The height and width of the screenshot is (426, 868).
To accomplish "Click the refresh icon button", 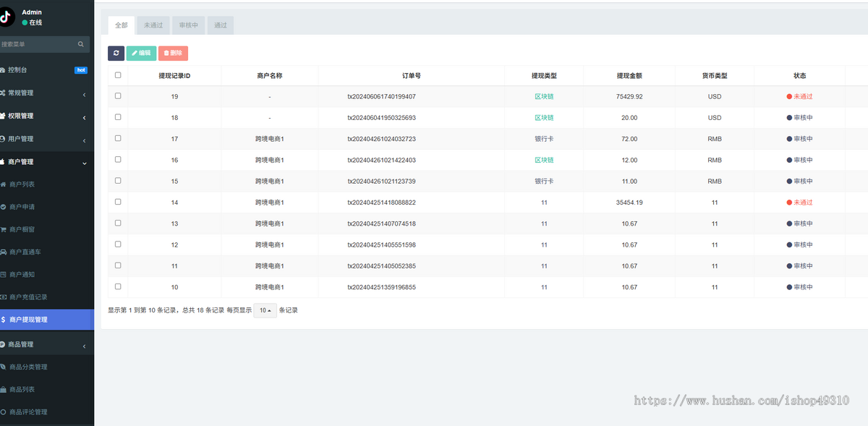I will pos(116,53).
